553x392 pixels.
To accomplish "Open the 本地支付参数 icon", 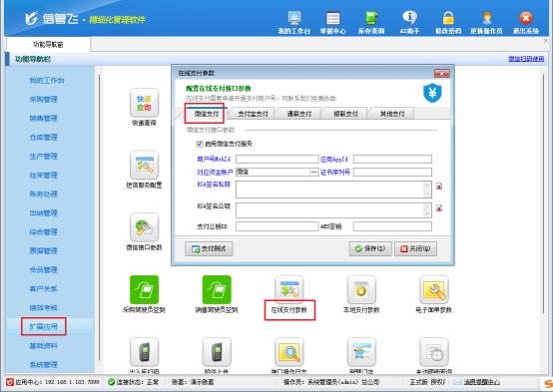I will click(x=361, y=290).
